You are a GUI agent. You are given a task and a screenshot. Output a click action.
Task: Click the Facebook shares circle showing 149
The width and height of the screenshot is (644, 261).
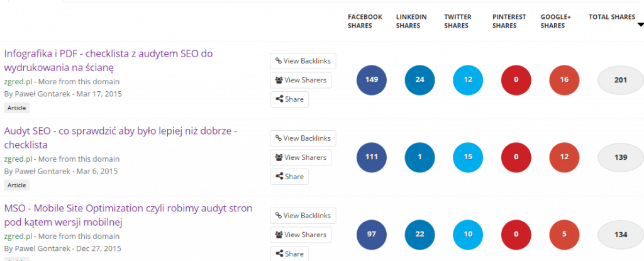coord(372,80)
